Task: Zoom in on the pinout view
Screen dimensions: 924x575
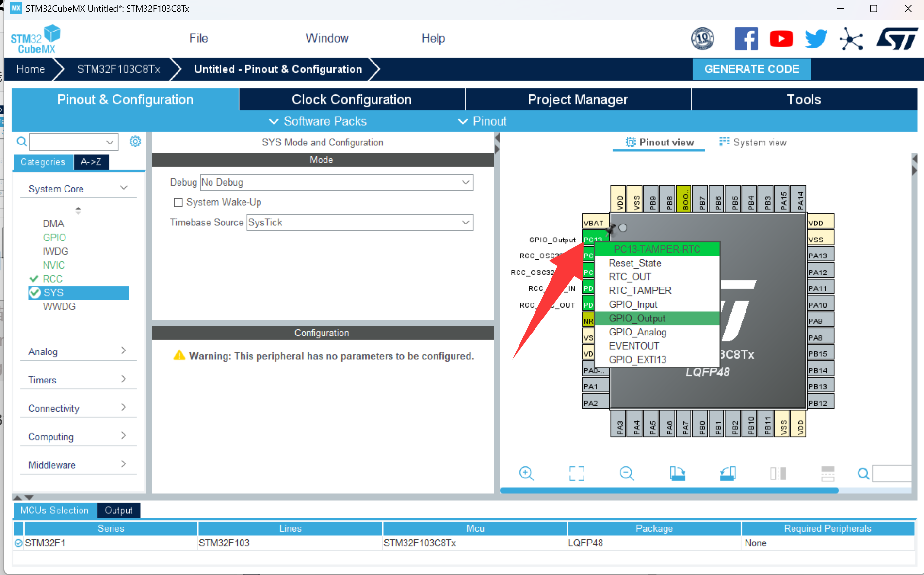Action: (526, 473)
